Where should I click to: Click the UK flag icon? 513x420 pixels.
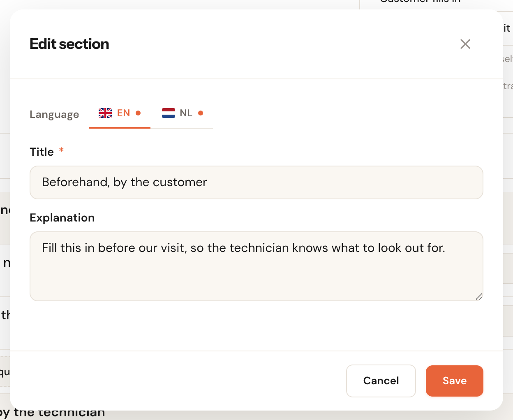pos(105,113)
